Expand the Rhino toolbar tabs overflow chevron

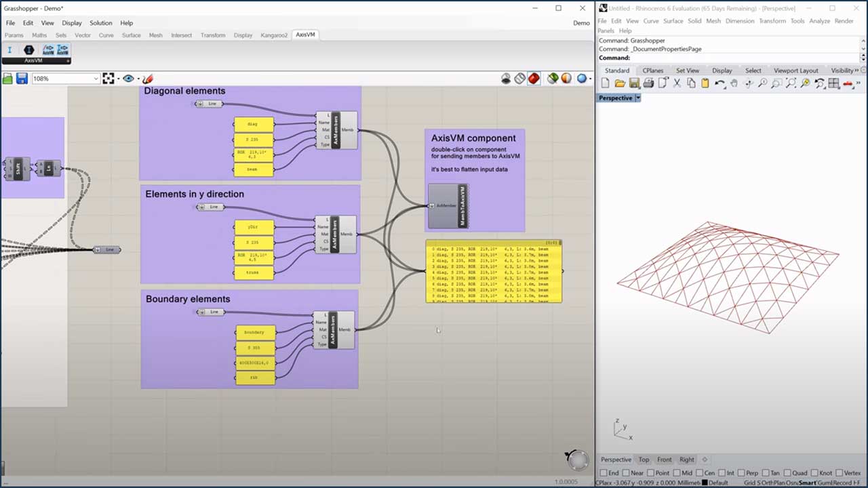[856, 70]
